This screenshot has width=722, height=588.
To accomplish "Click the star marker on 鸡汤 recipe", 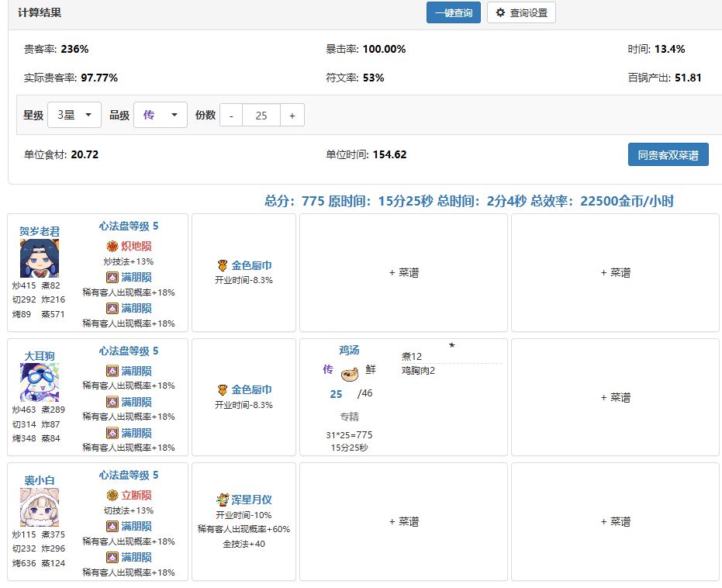I will click(x=451, y=345).
